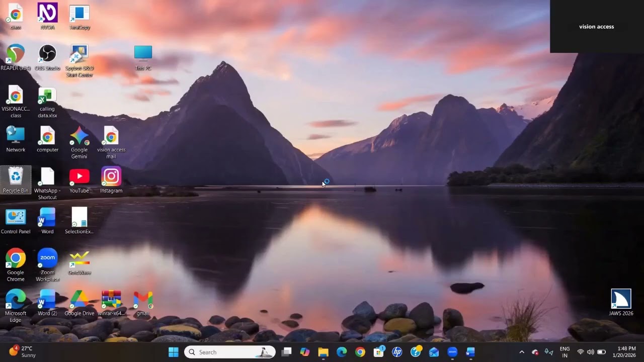644x362 pixels.
Task: Select the VISIONACC... class shortcut
Action: click(x=16, y=102)
